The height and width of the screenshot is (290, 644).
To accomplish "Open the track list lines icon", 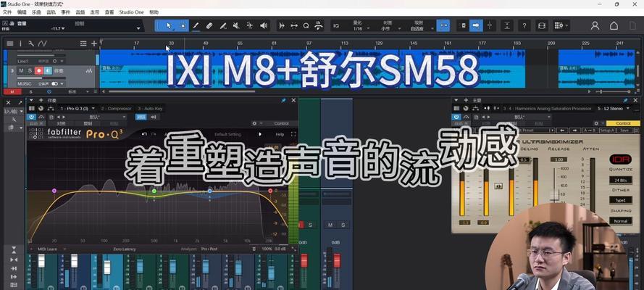I will click(10, 43).
